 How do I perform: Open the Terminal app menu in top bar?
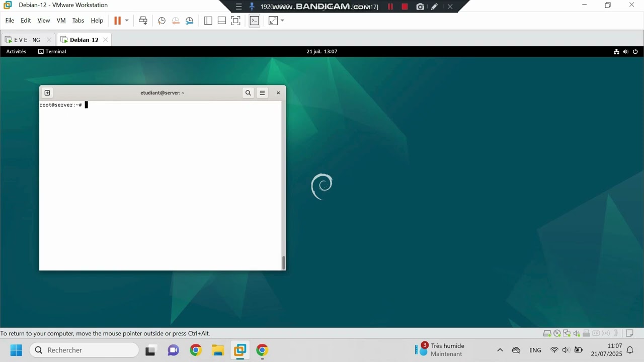(x=52, y=51)
